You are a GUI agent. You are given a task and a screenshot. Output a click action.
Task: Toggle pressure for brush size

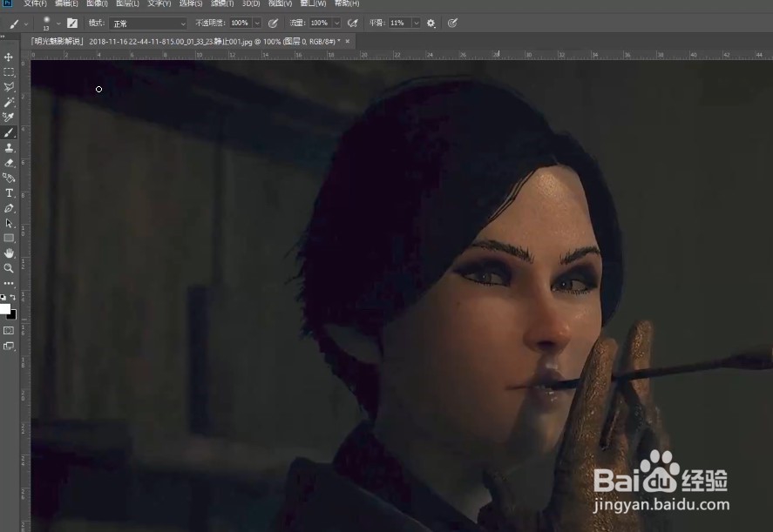[452, 24]
